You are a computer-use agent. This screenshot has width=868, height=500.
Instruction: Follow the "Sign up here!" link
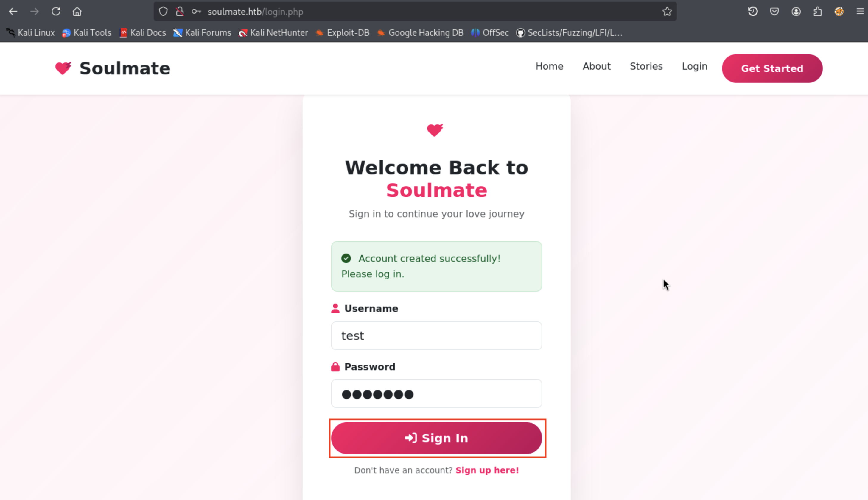click(x=487, y=470)
